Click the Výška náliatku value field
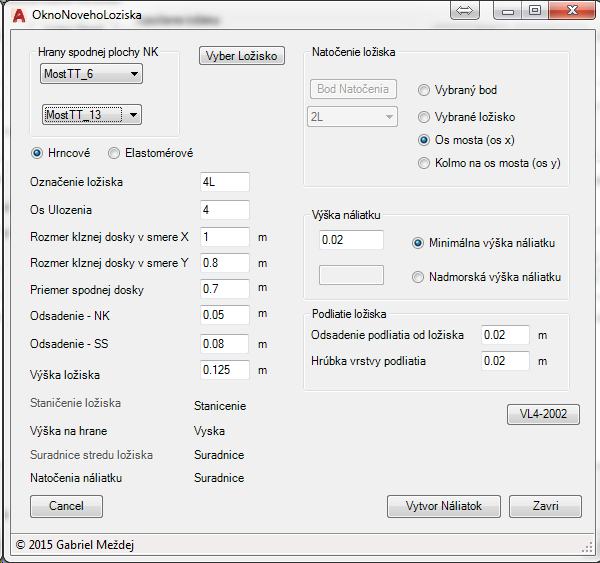The height and width of the screenshot is (563, 600). (x=351, y=240)
